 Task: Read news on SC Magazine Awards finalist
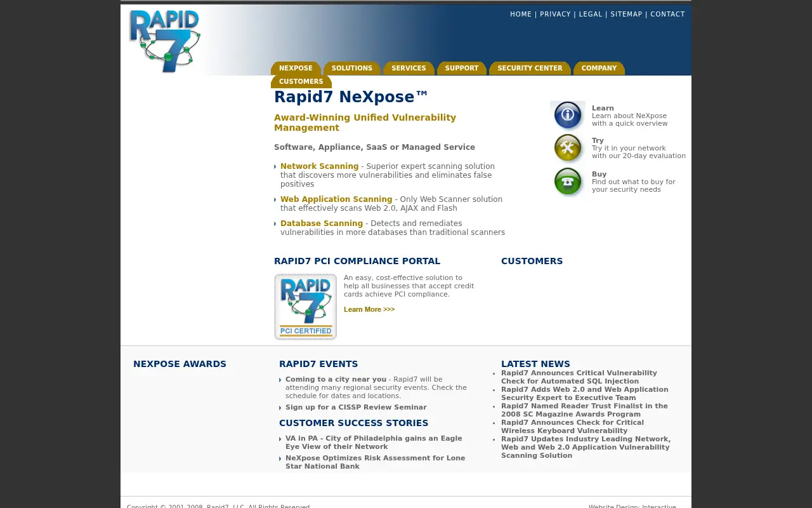(x=584, y=410)
